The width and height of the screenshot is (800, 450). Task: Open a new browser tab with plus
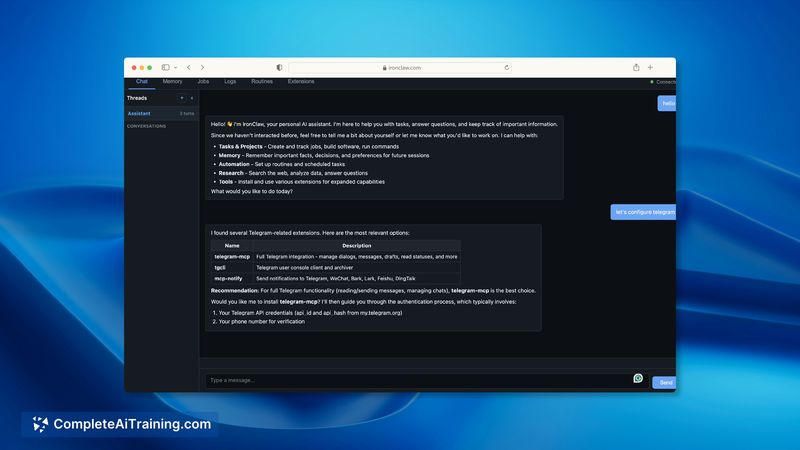point(650,67)
